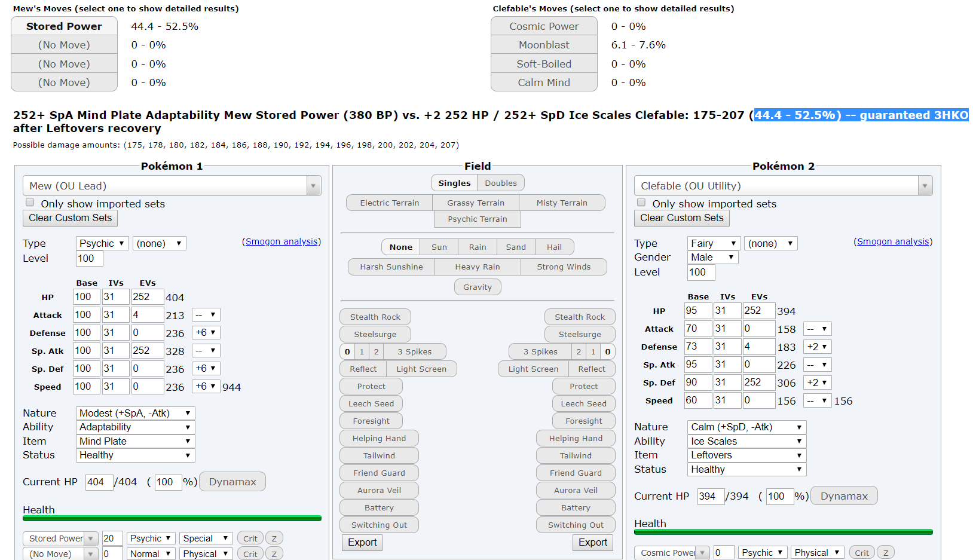Viewport: 973px width, 560px height.
Task: Show detailed results for Moonblast
Action: [544, 45]
